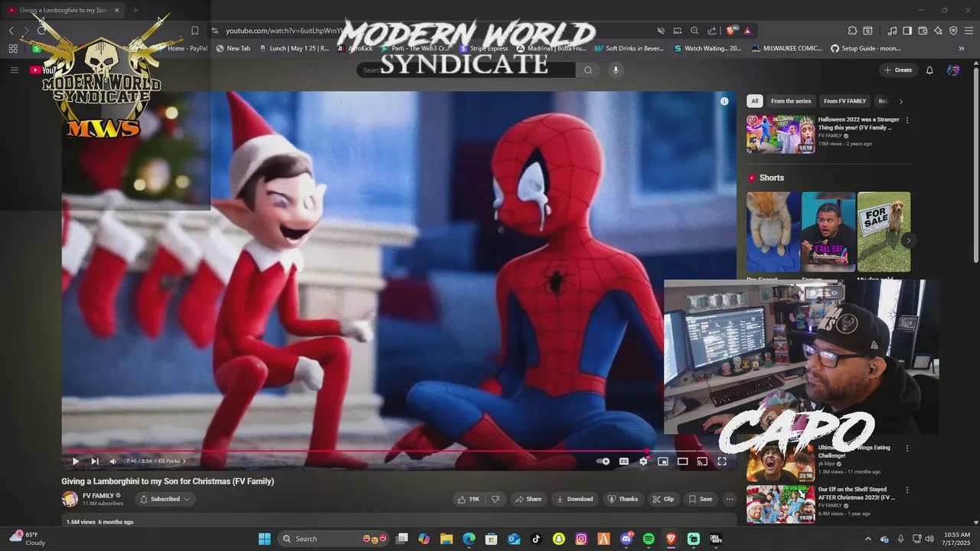Dislike the Lamborghini video
Viewport: 980px width, 551px height.
[495, 499]
